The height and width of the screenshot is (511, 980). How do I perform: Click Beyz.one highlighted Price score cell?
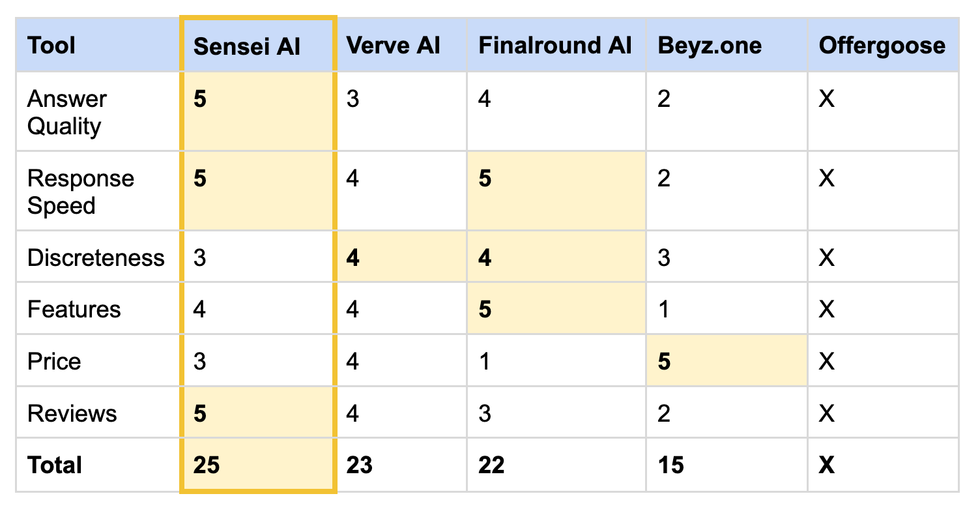tap(726, 361)
